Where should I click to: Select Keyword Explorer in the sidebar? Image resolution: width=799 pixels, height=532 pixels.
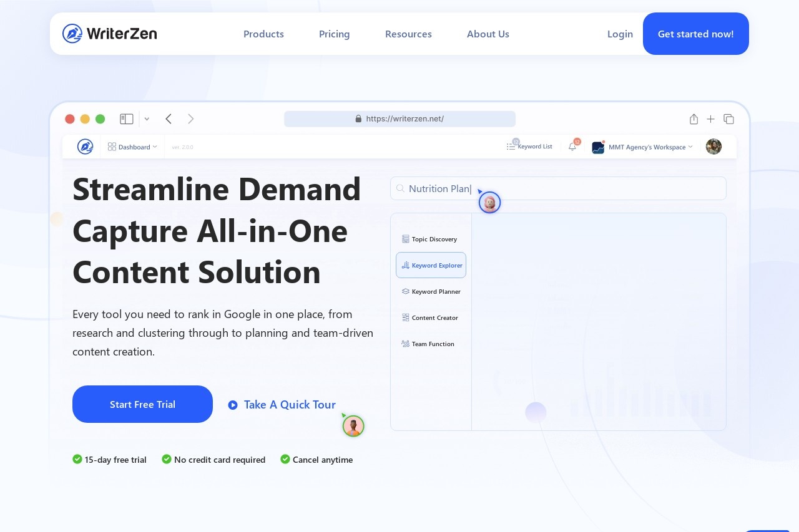431,265
